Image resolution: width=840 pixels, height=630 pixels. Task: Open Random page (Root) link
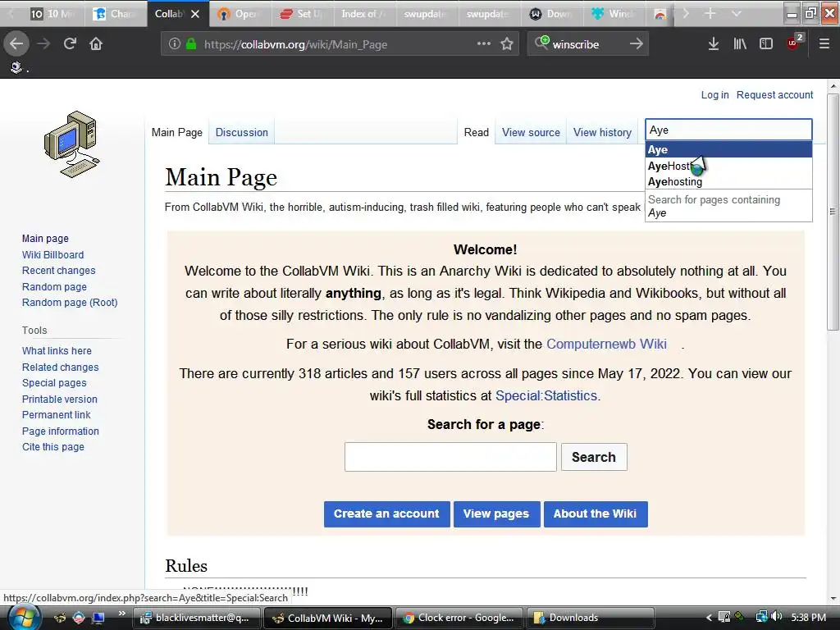tap(70, 302)
